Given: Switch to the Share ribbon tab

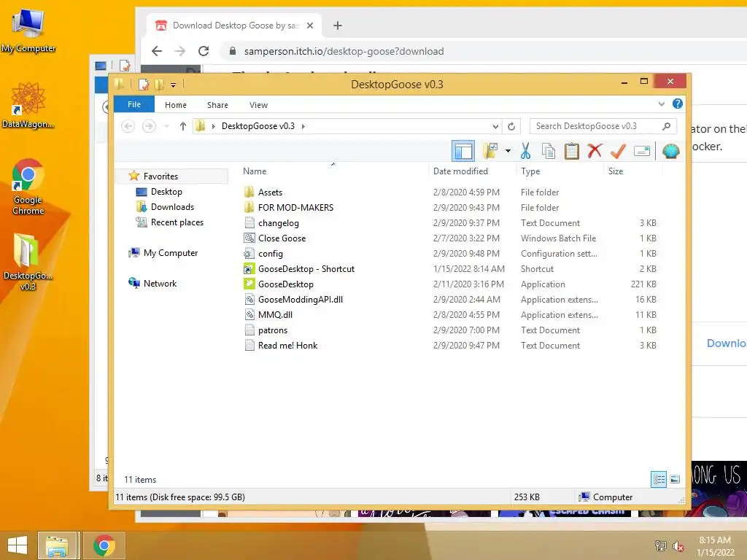Looking at the screenshot, I should pos(217,105).
